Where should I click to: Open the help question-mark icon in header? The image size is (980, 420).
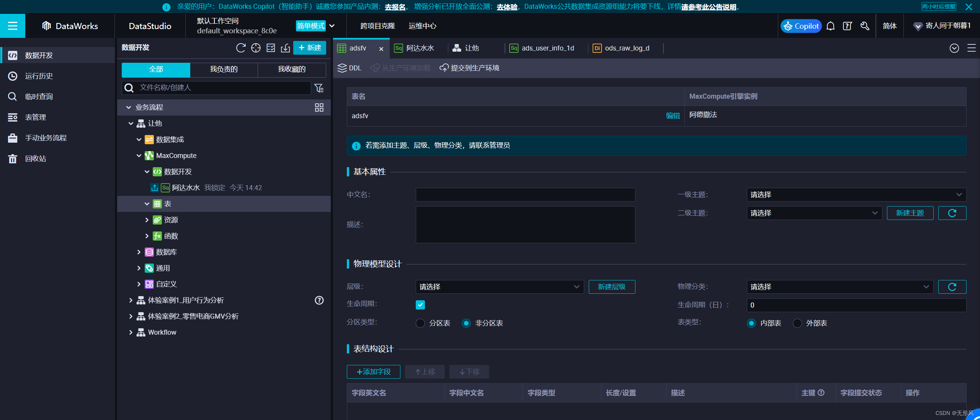pyautogui.click(x=848, y=26)
